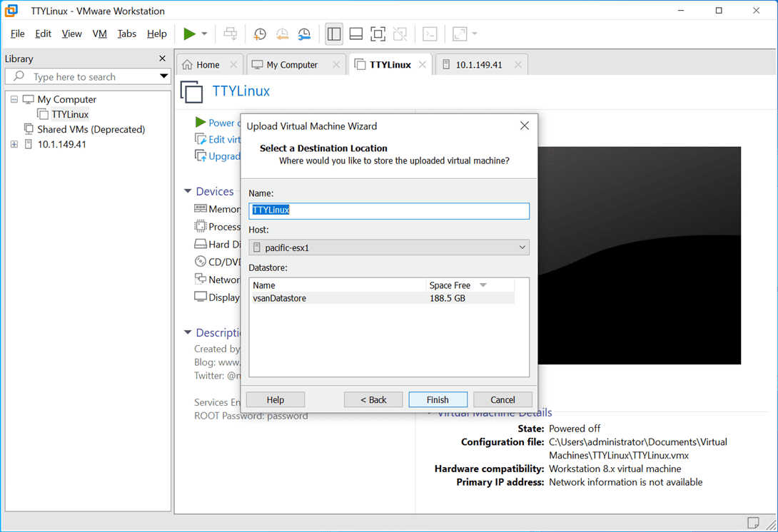
Task: Open the Help menu
Action: (x=157, y=34)
